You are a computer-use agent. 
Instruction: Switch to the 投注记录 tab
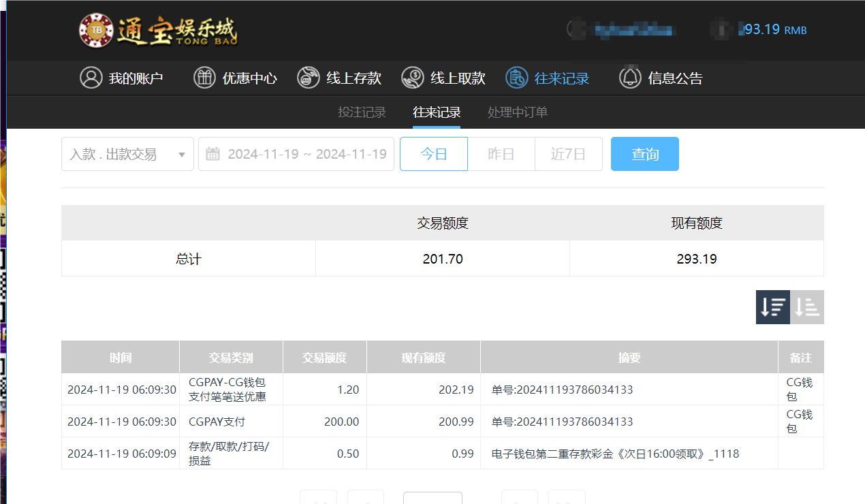(362, 112)
